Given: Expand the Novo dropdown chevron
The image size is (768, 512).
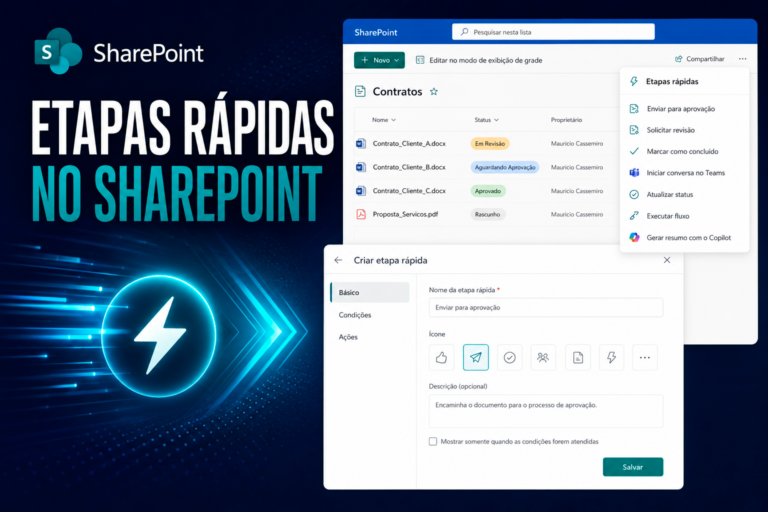Looking at the screenshot, I should pos(396,60).
